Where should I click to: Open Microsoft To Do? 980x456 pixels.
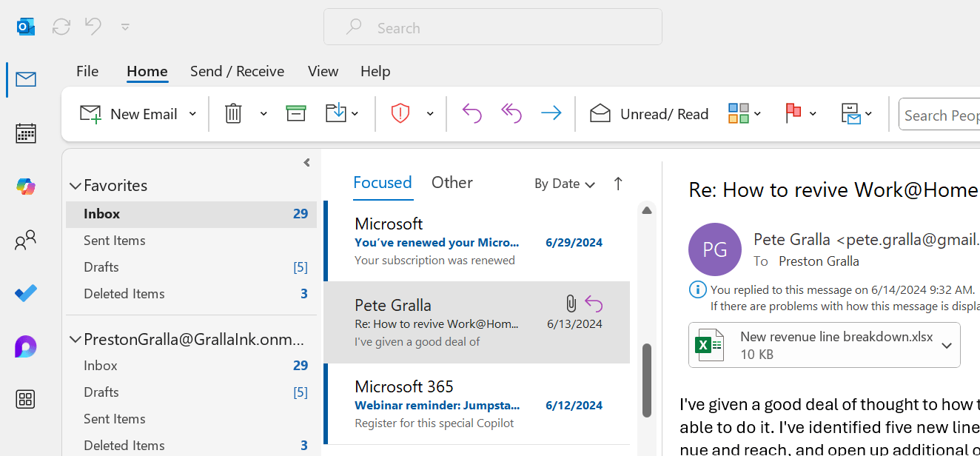(x=25, y=293)
